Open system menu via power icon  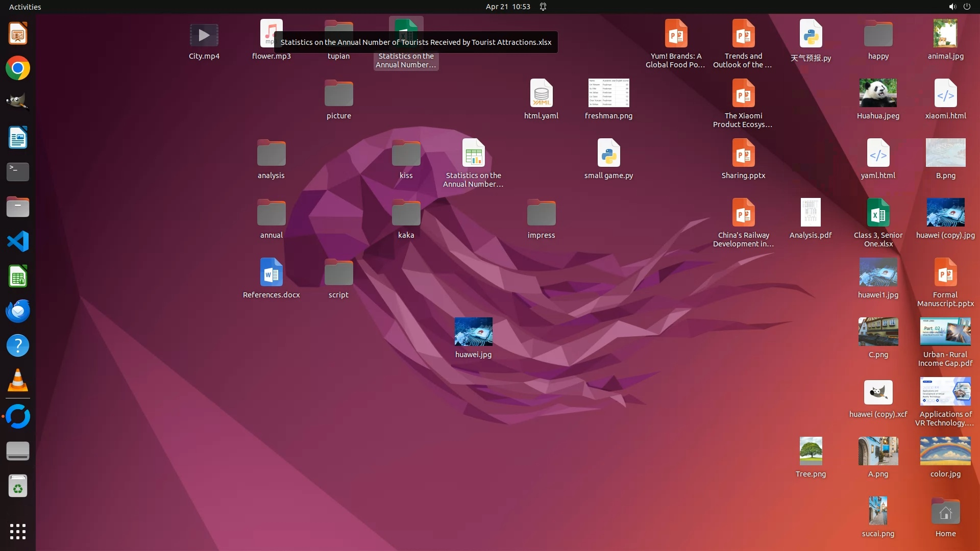967,7
